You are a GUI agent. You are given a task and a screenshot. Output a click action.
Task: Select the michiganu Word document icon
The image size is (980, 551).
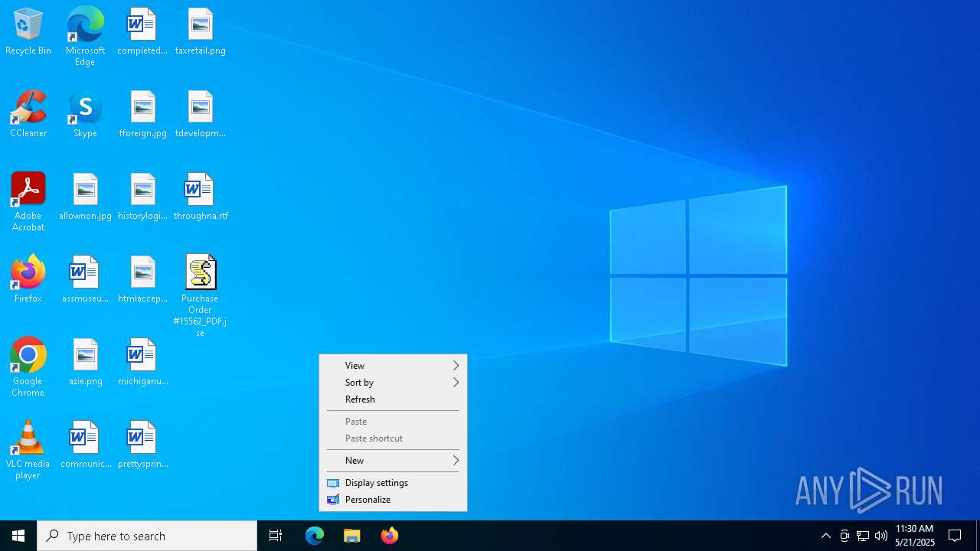pyautogui.click(x=142, y=362)
